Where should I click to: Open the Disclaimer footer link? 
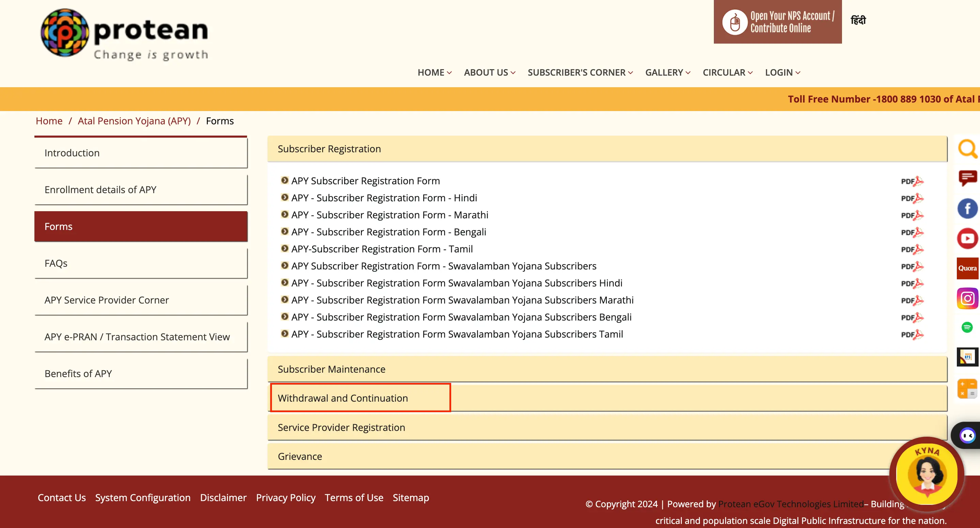223,498
